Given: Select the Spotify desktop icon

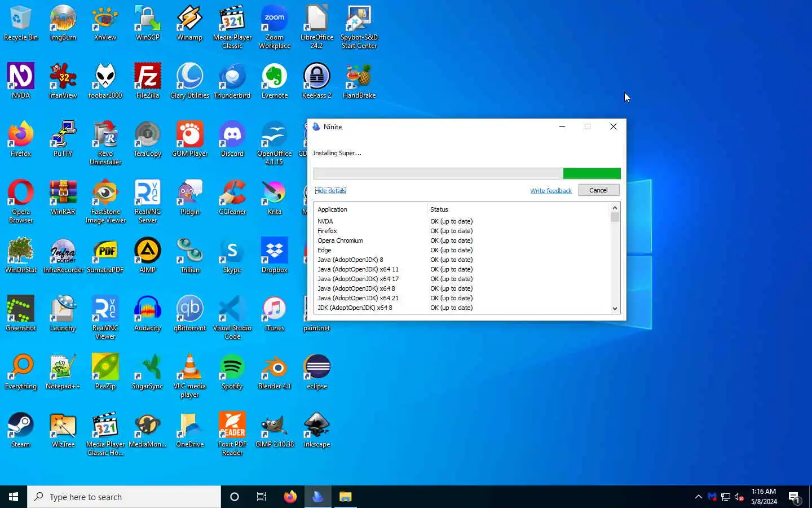Looking at the screenshot, I should click(232, 371).
